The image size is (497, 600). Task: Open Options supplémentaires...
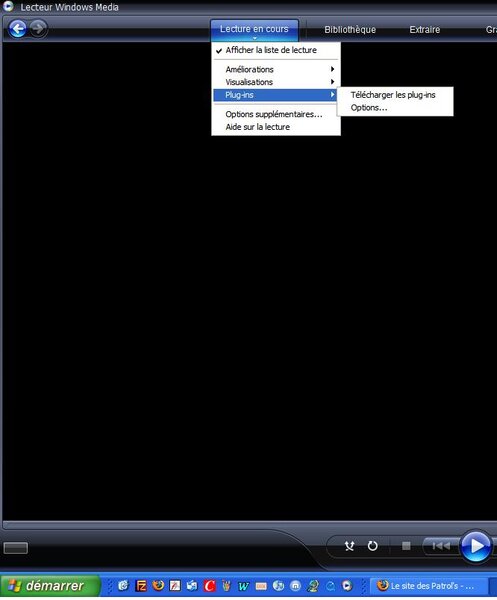(275, 114)
